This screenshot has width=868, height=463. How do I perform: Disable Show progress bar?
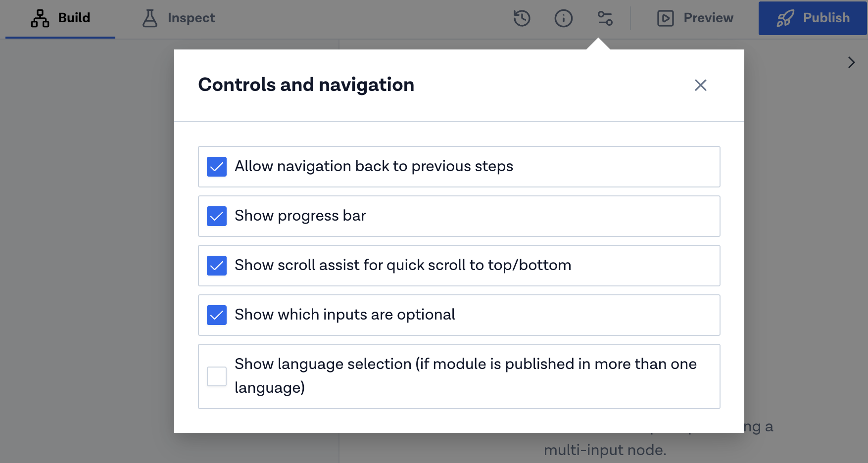coord(216,216)
